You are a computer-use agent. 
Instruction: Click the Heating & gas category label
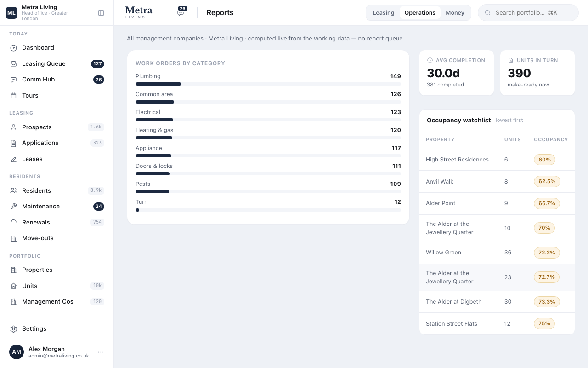[154, 130]
